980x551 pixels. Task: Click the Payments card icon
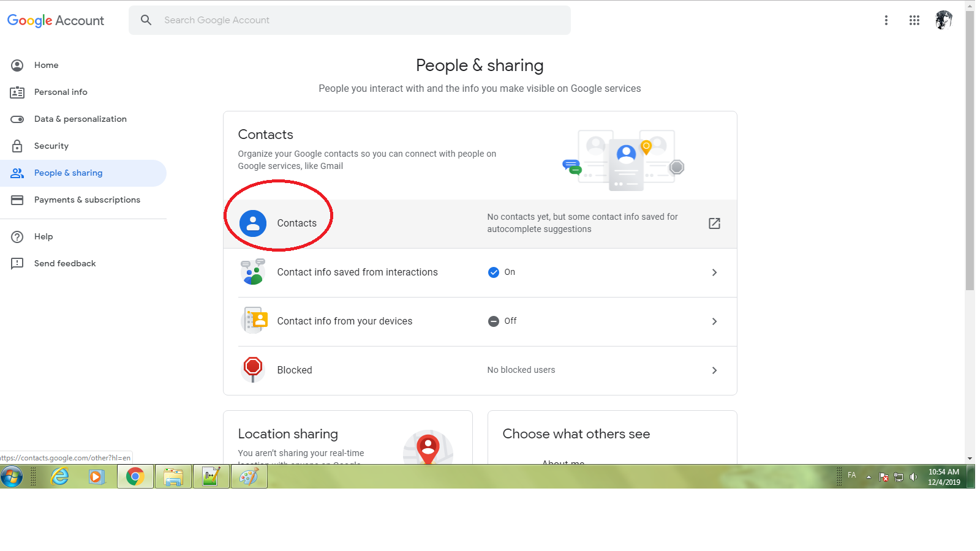[17, 200]
